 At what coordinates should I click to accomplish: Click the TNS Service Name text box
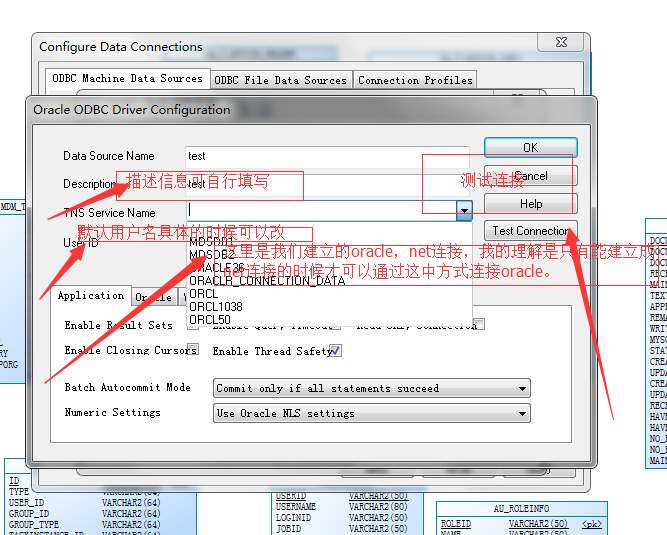[321, 211]
